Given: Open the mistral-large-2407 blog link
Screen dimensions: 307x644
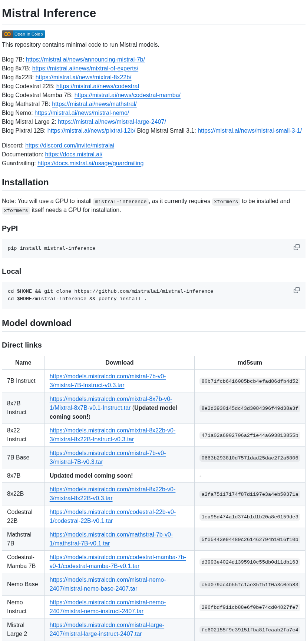Looking at the screenshot, I should coord(112,122).
